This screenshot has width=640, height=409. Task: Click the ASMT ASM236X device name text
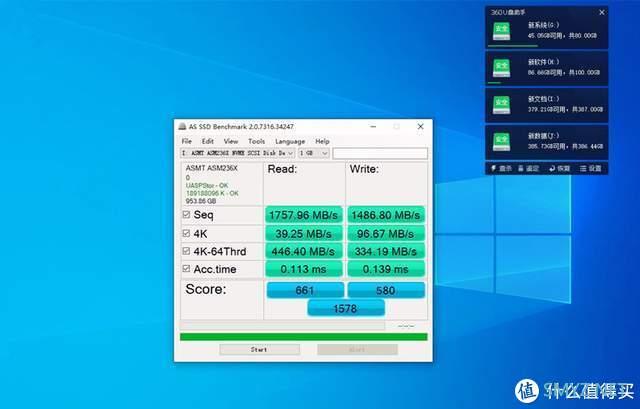tap(211, 168)
